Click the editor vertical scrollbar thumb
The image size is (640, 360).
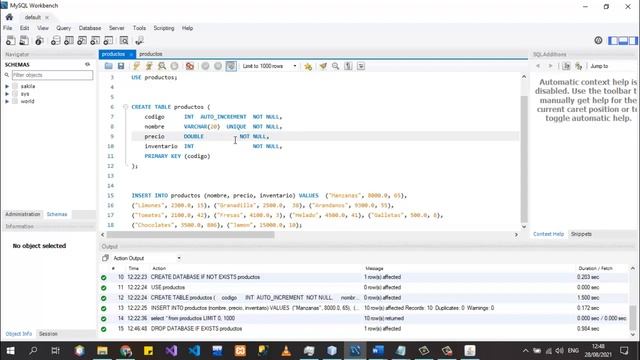[x=524, y=159]
